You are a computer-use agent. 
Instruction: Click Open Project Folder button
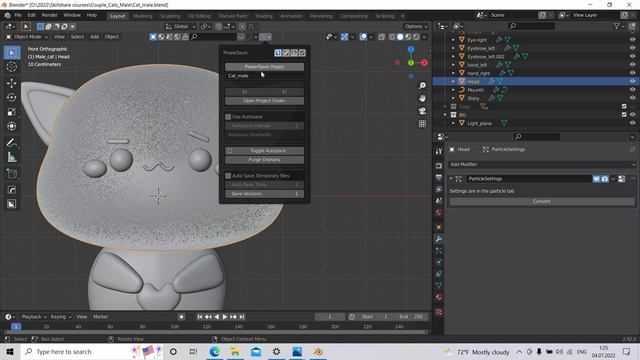(x=264, y=100)
